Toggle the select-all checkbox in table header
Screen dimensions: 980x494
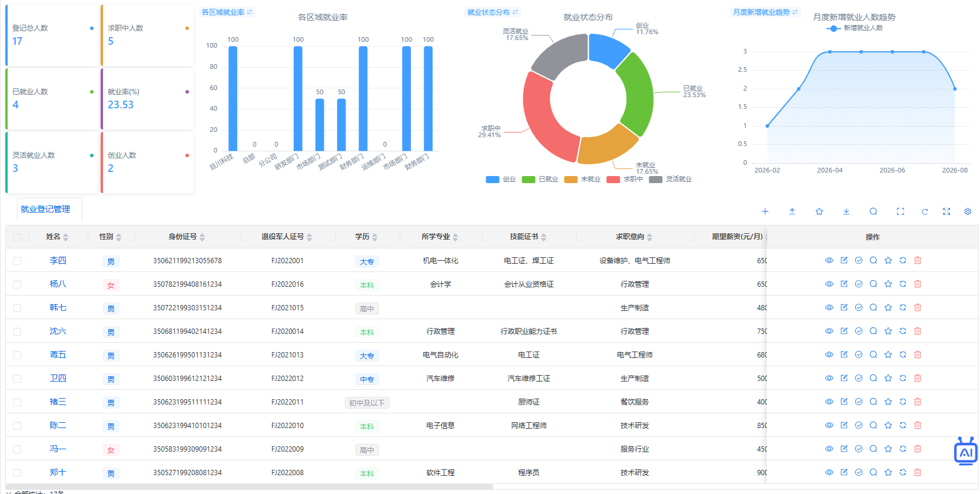[17, 237]
